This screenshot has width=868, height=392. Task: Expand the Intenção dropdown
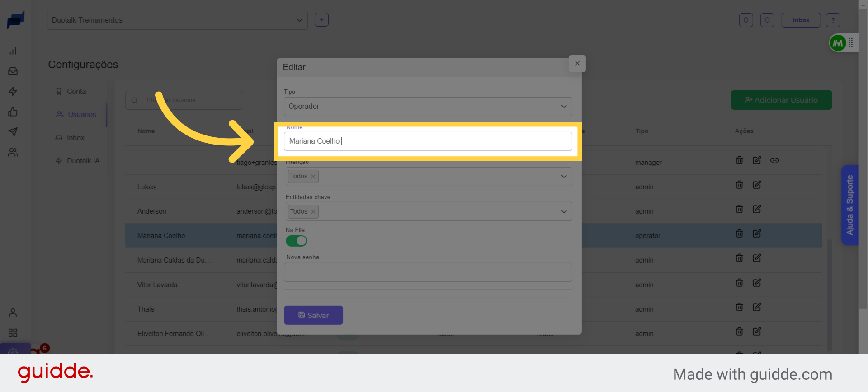(x=564, y=177)
